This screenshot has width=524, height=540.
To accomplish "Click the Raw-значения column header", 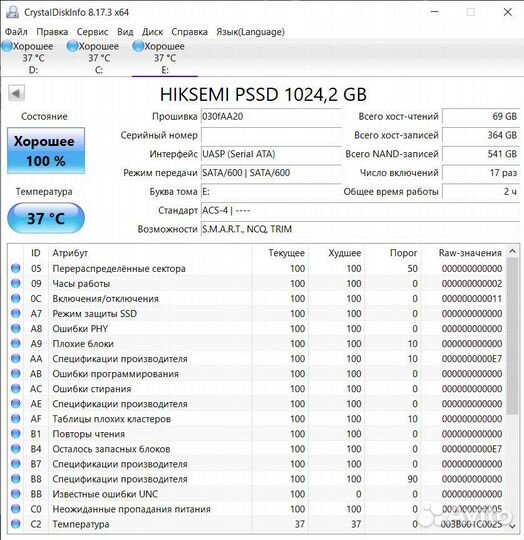I will (463, 253).
